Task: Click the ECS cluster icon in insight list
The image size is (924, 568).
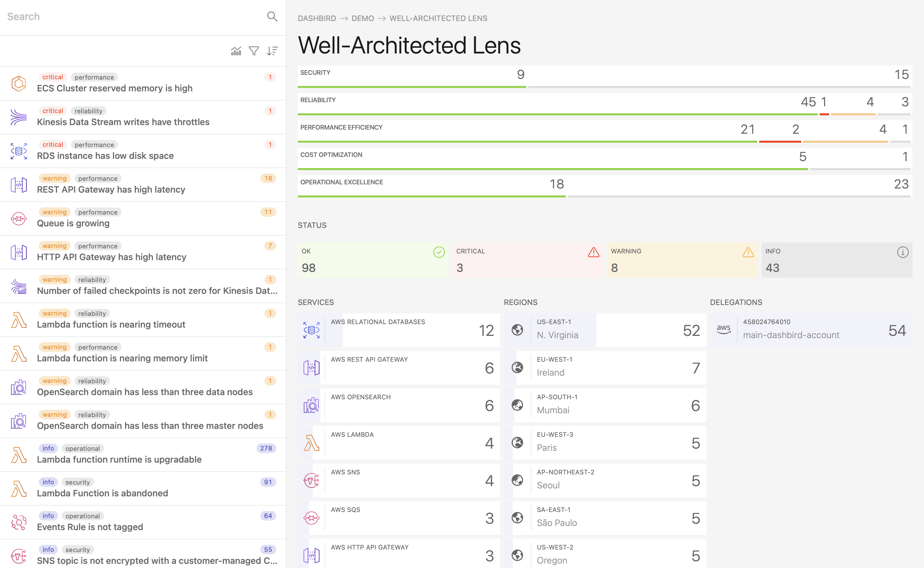Action: point(19,83)
